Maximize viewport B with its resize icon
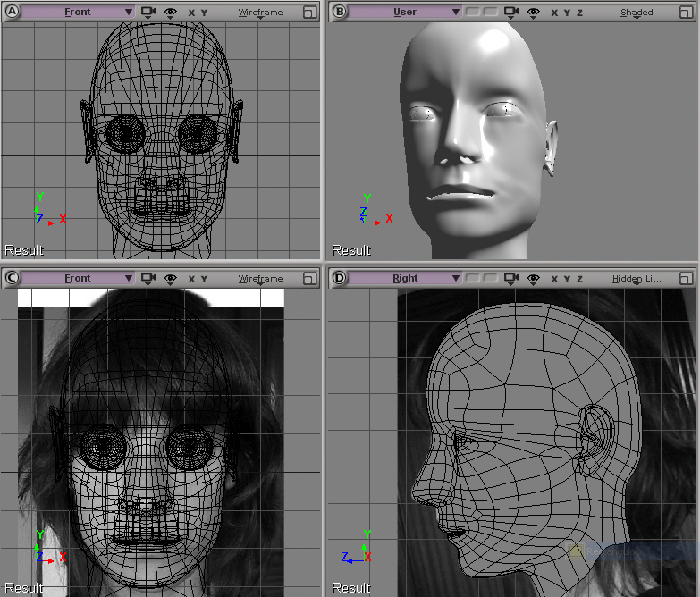 point(686,12)
